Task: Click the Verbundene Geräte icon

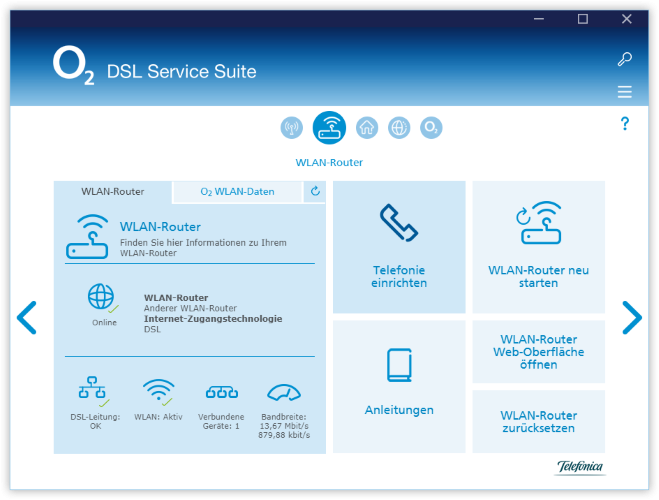Action: tap(221, 393)
